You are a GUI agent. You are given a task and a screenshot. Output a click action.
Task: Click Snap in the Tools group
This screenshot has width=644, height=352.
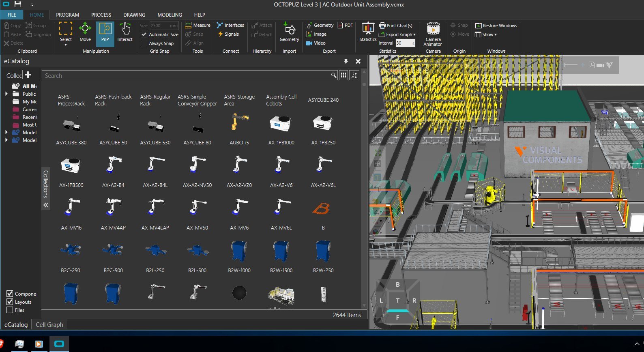(x=194, y=34)
